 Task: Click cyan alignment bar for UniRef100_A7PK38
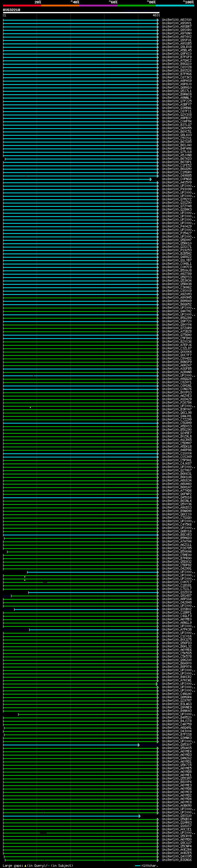coord(94,629)
